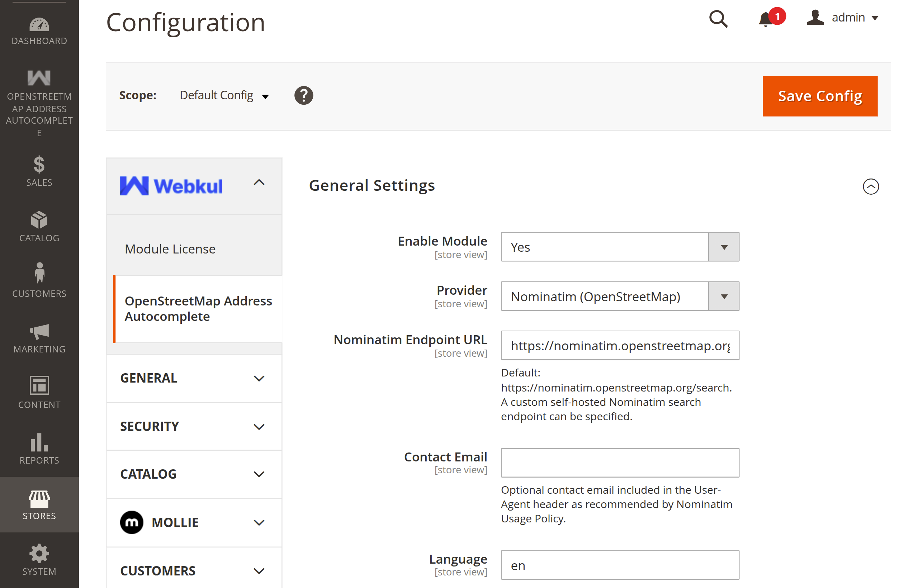Open the Catalog menu in the sidebar
The width and height of the screenshot is (918, 588).
(39, 227)
